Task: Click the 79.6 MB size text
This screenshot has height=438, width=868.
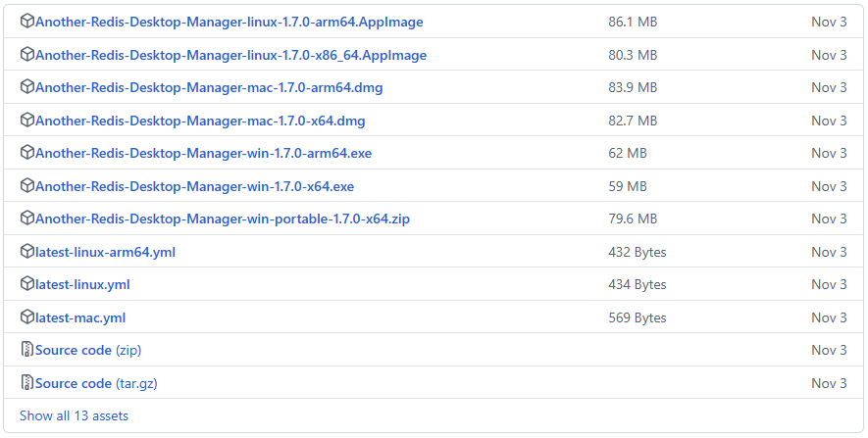Action: [633, 219]
